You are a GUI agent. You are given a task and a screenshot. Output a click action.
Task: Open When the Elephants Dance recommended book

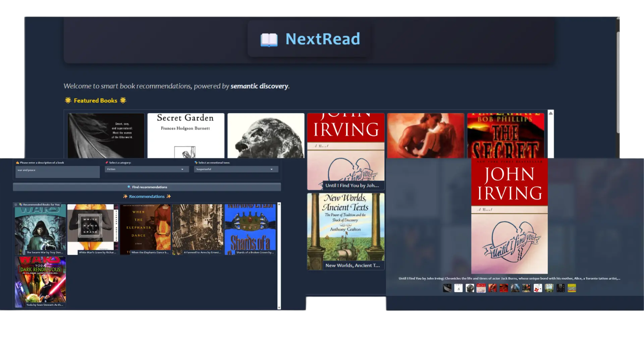tap(145, 230)
